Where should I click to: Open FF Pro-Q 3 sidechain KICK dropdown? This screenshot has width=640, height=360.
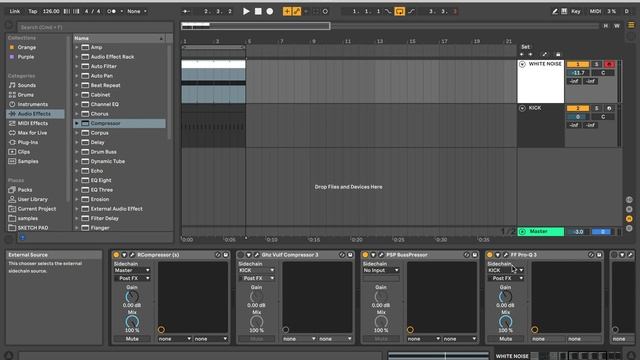click(x=505, y=270)
